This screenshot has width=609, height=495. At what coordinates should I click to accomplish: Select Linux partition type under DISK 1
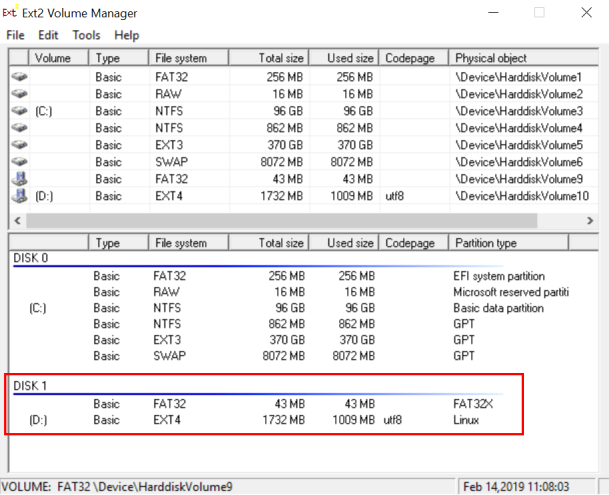pyautogui.click(x=466, y=420)
